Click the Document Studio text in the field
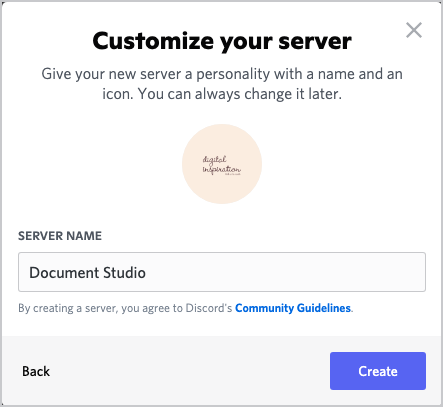This screenshot has width=443, height=407. [x=87, y=273]
